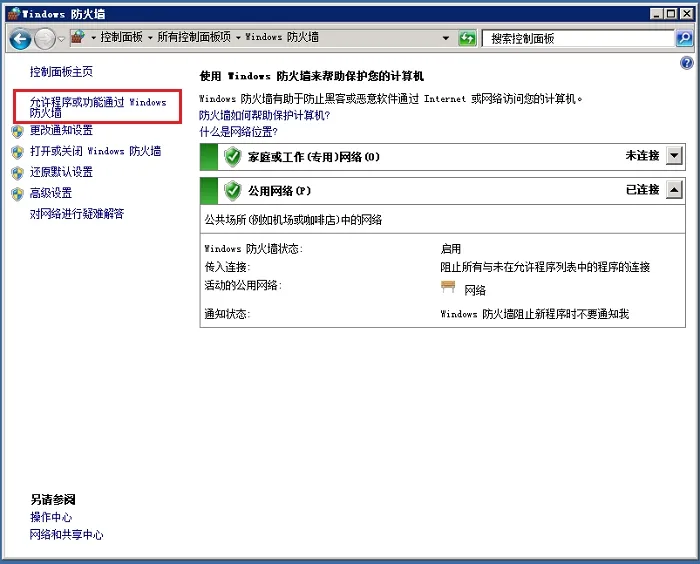Open 对网络进行疑难解答 link
The image size is (700, 564).
[x=77, y=214]
